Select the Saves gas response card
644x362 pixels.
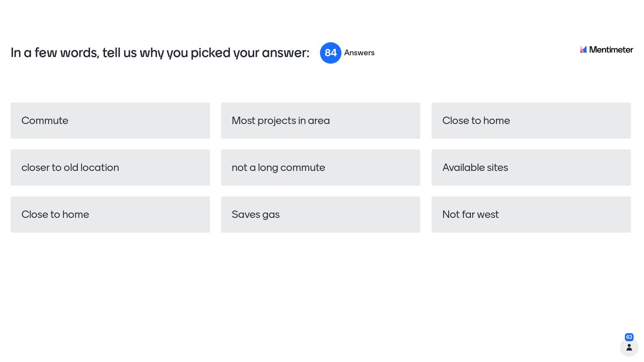pos(320,215)
